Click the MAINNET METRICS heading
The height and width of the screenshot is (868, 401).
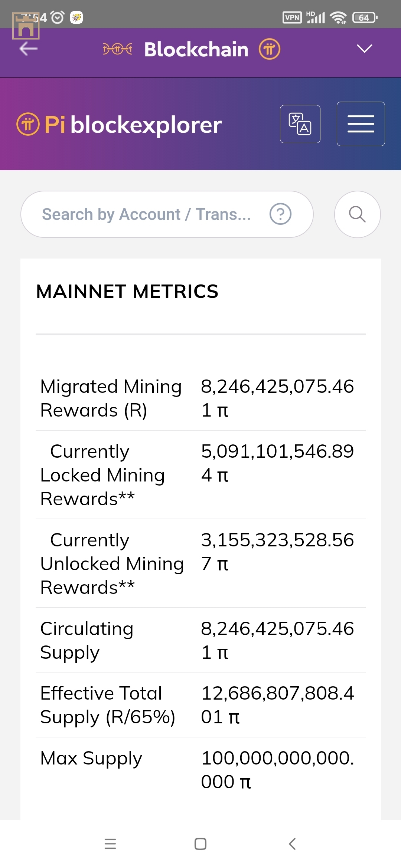[127, 292]
